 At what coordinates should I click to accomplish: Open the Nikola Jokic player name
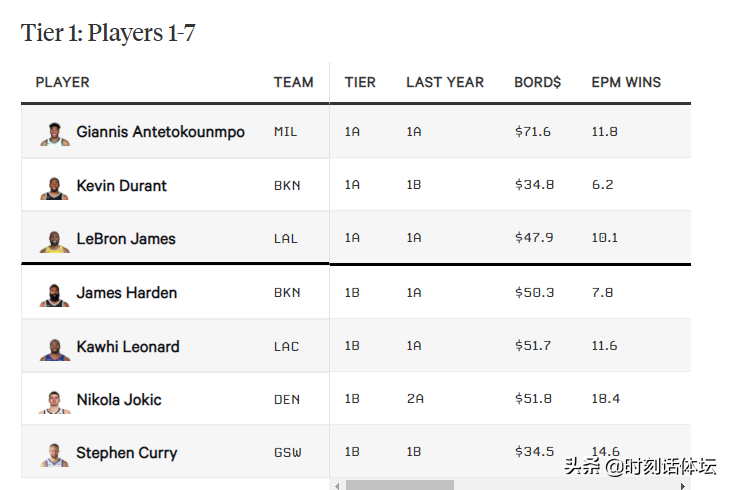[x=119, y=400]
